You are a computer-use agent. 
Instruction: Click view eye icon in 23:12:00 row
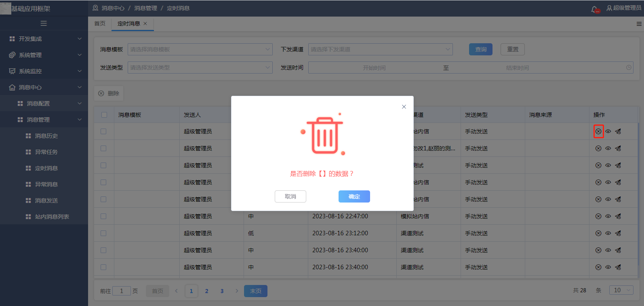[608, 233]
